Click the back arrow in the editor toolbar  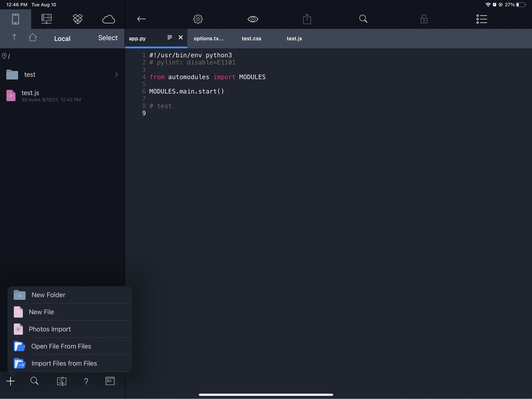141,19
